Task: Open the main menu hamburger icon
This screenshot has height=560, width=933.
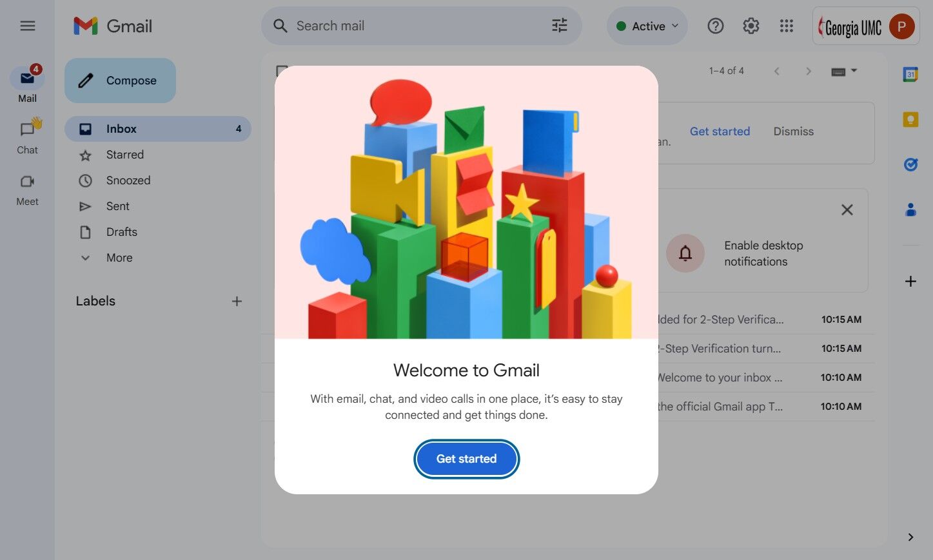Action: 27,26
